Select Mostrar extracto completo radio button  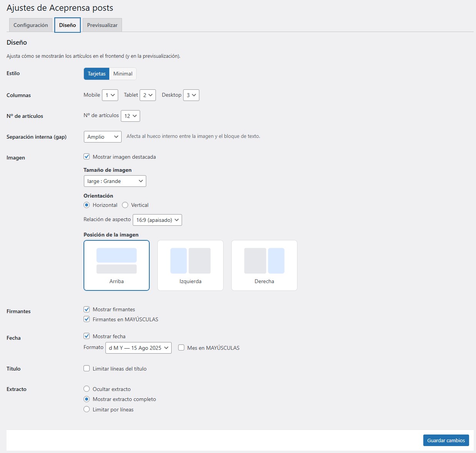tap(87, 399)
